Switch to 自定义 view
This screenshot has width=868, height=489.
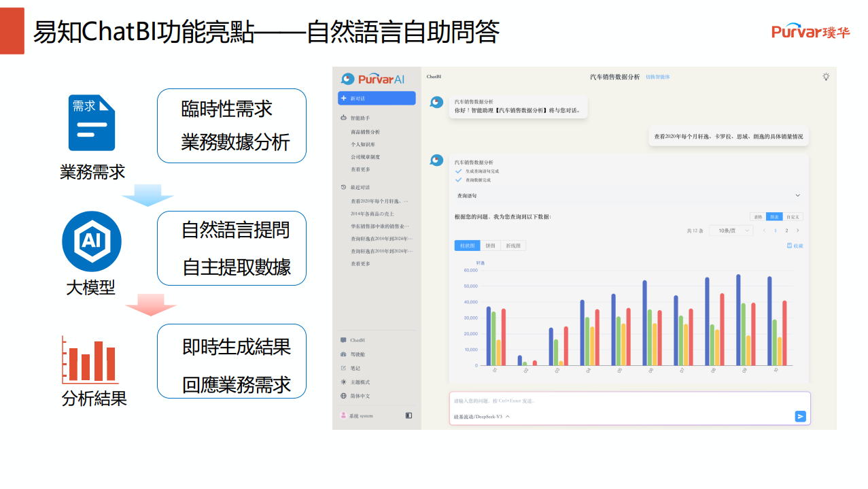point(793,217)
